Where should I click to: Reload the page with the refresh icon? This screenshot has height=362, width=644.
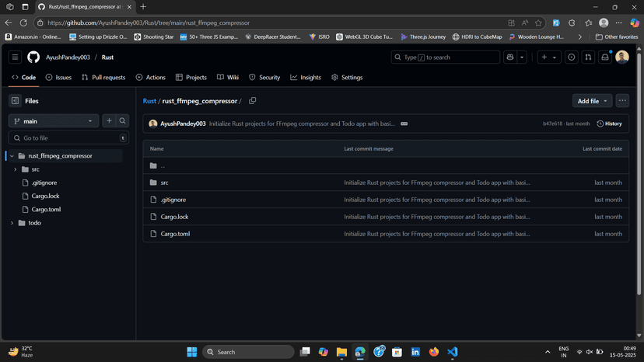[23, 23]
